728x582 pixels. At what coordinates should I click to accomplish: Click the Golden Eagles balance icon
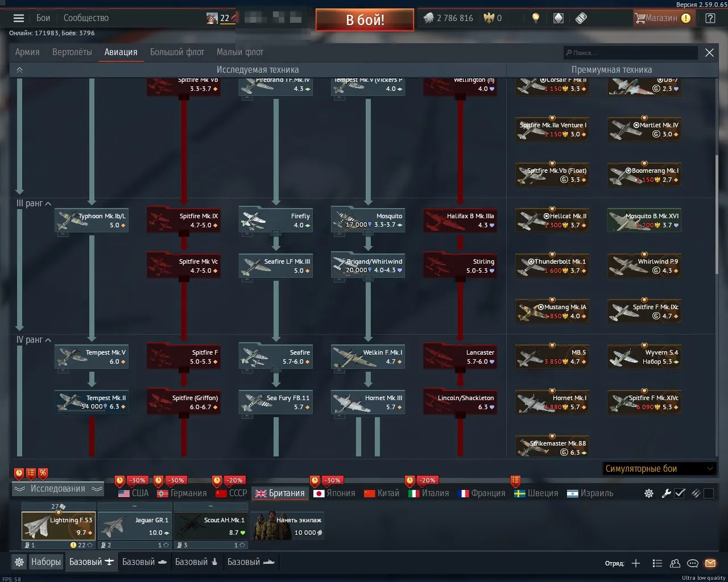489,18
